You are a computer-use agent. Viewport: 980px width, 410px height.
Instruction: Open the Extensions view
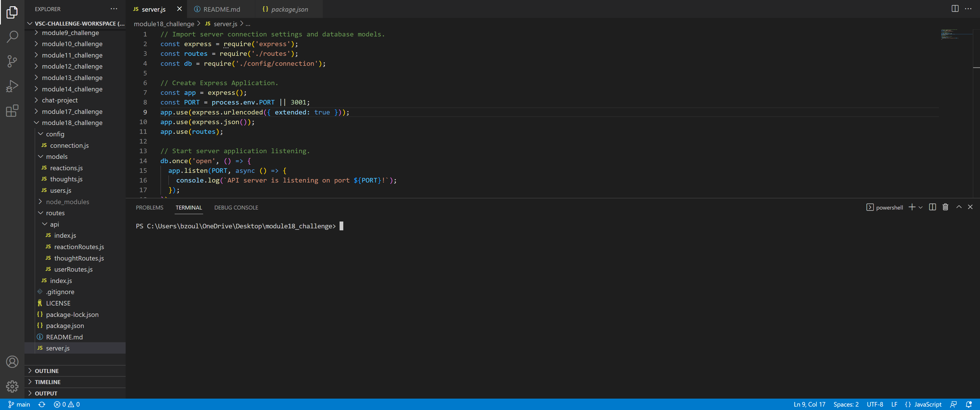(13, 110)
